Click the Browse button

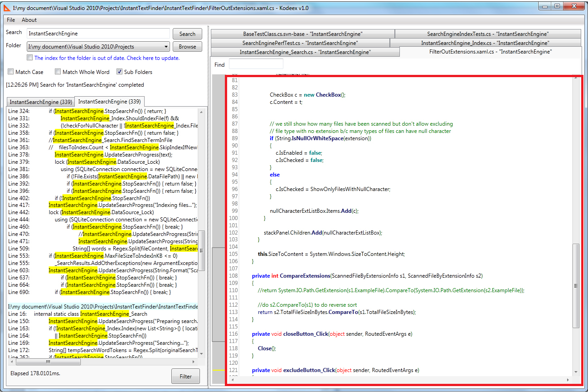(187, 47)
